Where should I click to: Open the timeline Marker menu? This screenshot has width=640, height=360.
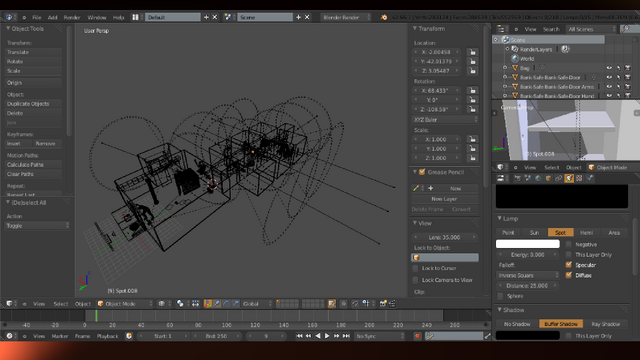coord(60,336)
